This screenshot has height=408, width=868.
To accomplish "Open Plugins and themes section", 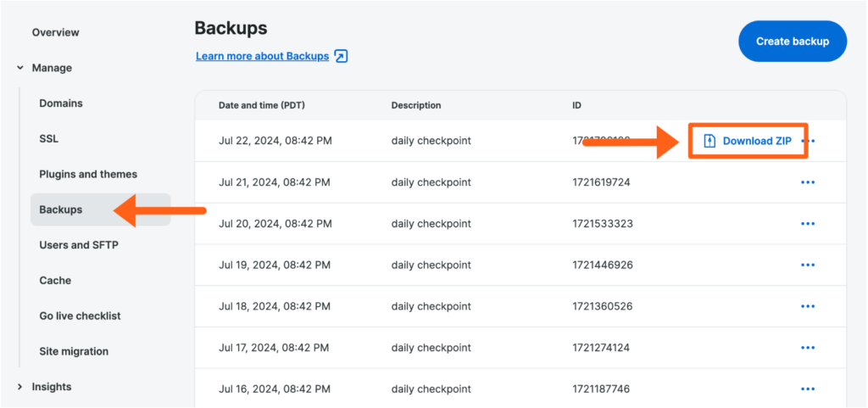I will click(x=88, y=174).
